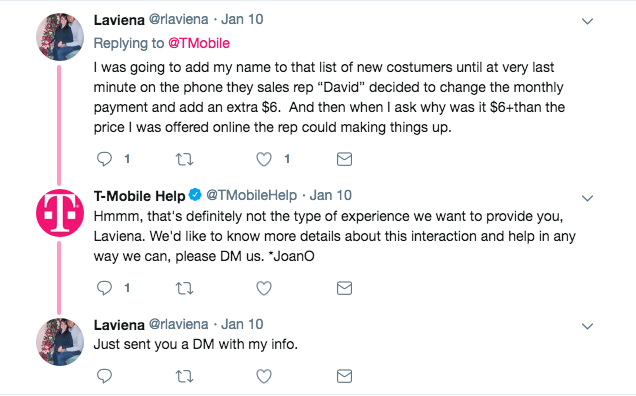Like the T-Mobile Help tweet

click(x=264, y=288)
